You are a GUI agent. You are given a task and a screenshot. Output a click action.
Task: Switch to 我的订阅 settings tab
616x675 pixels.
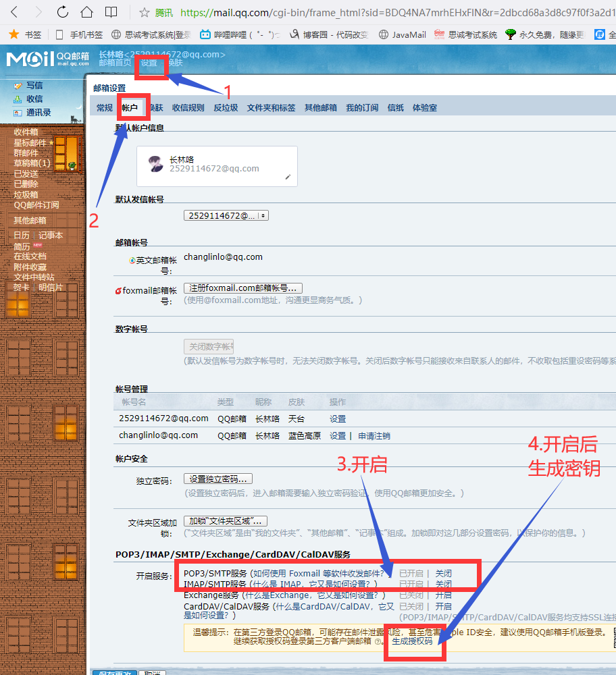click(362, 107)
